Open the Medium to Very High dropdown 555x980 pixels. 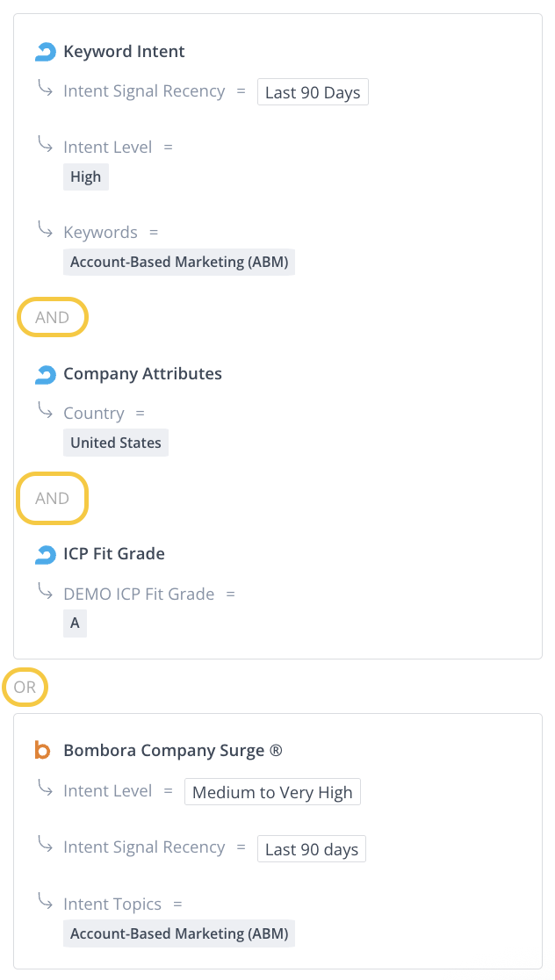(x=272, y=792)
